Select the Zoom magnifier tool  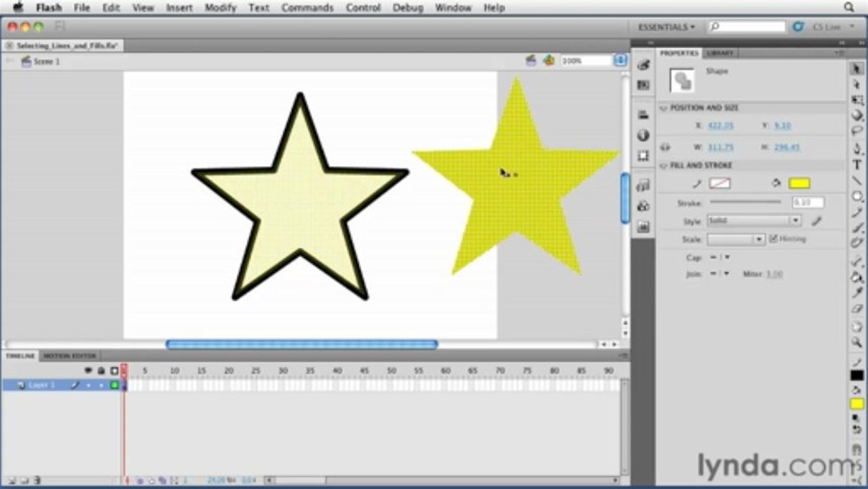point(857,342)
